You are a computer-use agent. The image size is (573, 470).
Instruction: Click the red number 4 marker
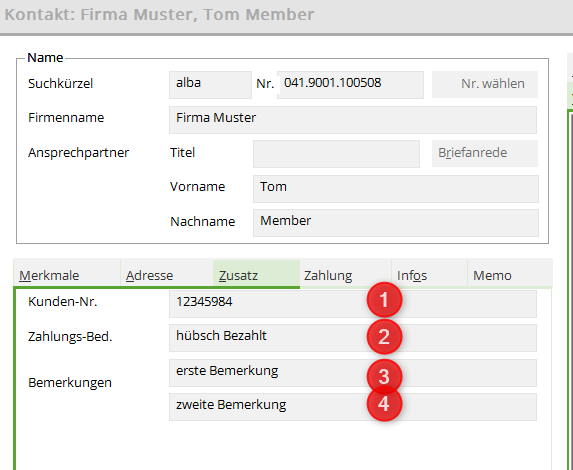point(384,404)
